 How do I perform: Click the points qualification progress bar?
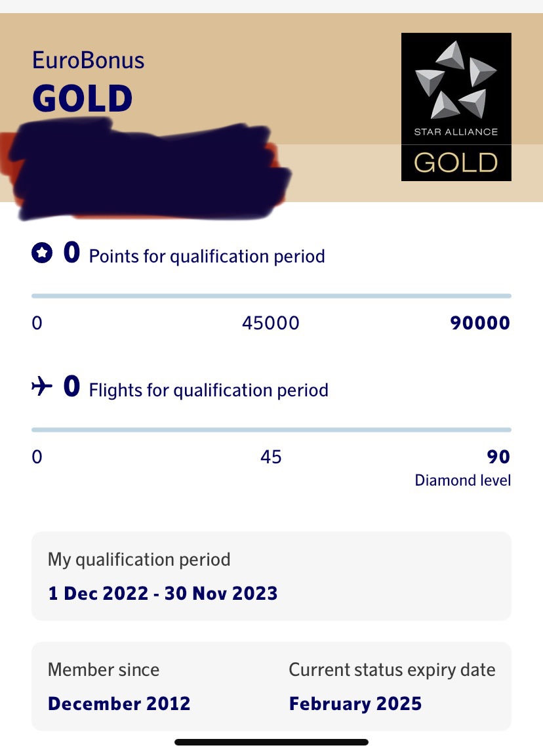tap(271, 297)
